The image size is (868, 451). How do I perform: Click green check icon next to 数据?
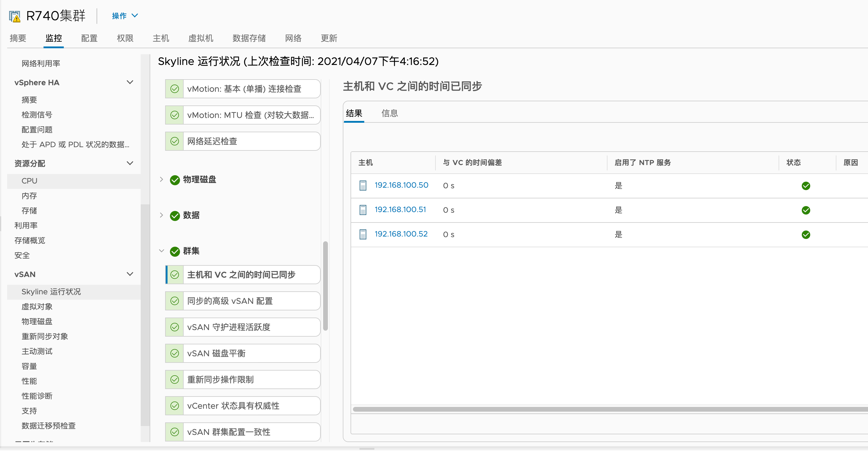[x=175, y=216]
